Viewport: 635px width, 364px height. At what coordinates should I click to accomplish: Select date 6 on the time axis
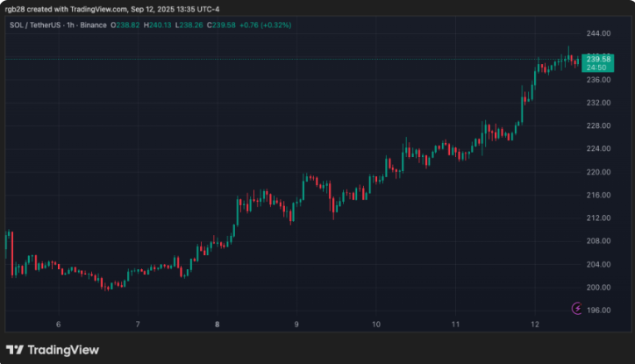58,325
